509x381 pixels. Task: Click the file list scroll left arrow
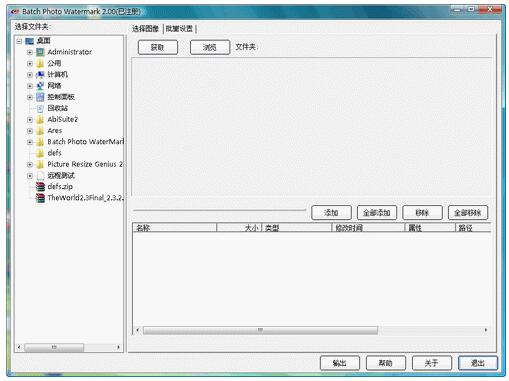[x=138, y=330]
